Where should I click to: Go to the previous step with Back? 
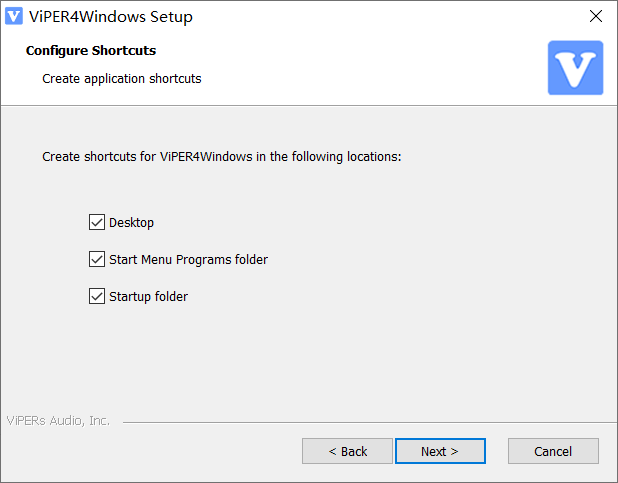click(347, 451)
